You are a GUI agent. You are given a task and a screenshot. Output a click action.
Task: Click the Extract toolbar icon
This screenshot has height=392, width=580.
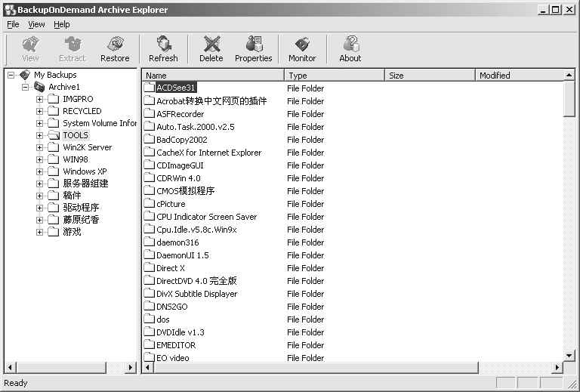point(72,44)
